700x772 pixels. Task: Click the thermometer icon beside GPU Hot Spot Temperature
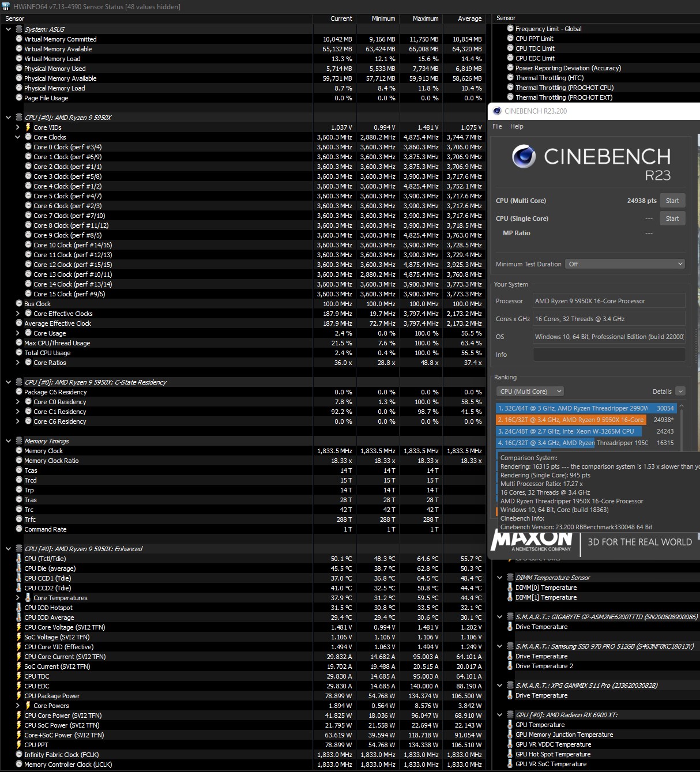point(510,754)
